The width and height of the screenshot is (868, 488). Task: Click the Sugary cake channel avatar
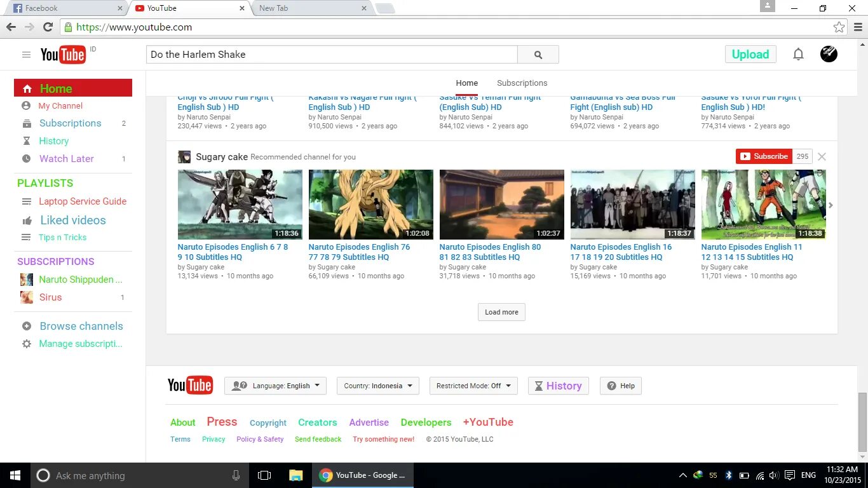click(x=184, y=157)
